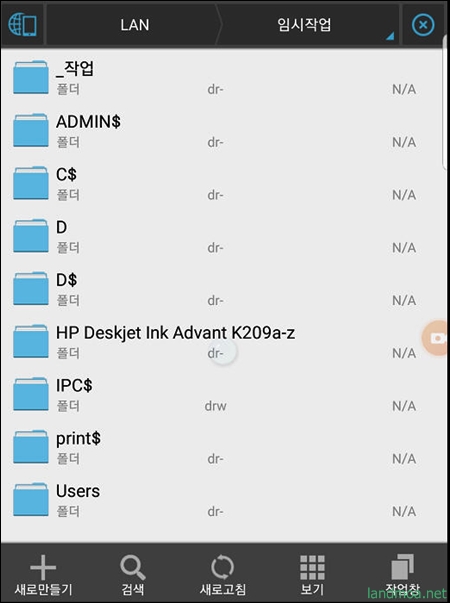The image size is (450, 603).
Task: Tap the 새로만들기 plus icon
Action: tap(43, 567)
